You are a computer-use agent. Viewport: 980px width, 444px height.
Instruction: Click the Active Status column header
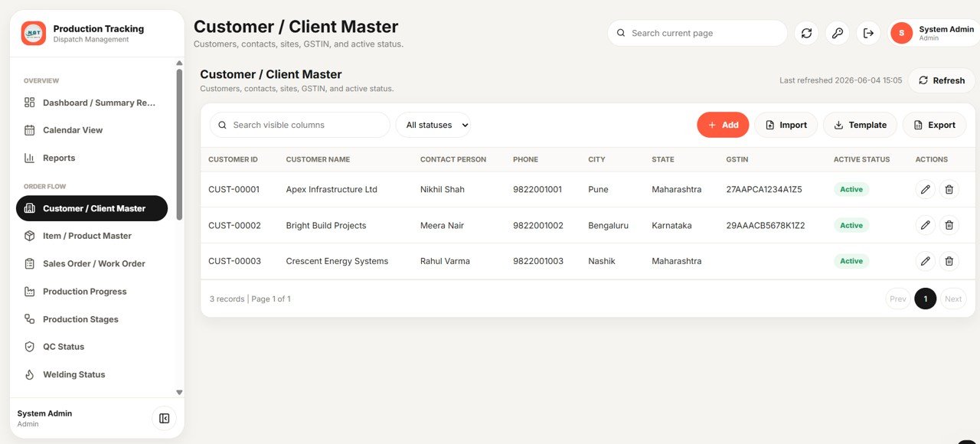point(861,159)
